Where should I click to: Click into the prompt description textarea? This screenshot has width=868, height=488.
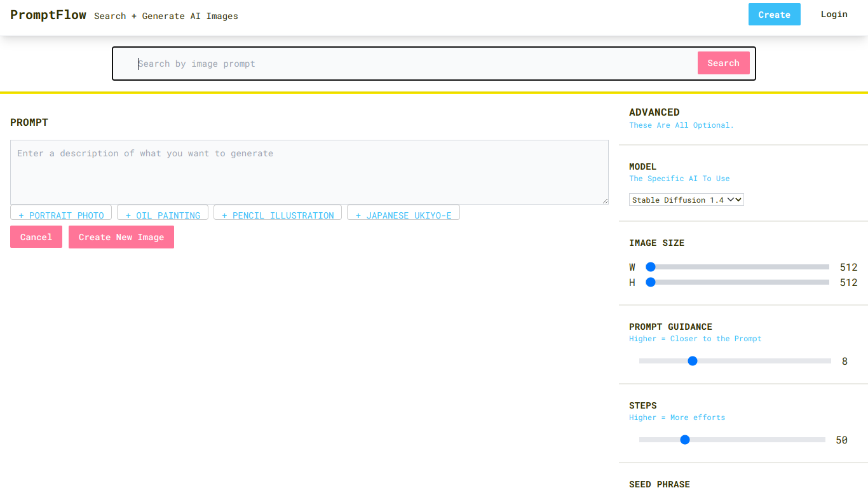coord(309,172)
